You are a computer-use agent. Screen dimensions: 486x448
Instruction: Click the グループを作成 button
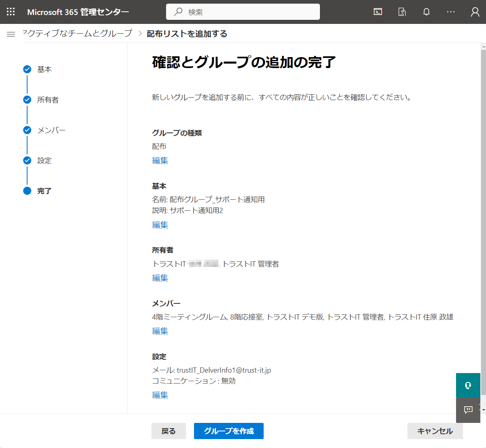229,431
